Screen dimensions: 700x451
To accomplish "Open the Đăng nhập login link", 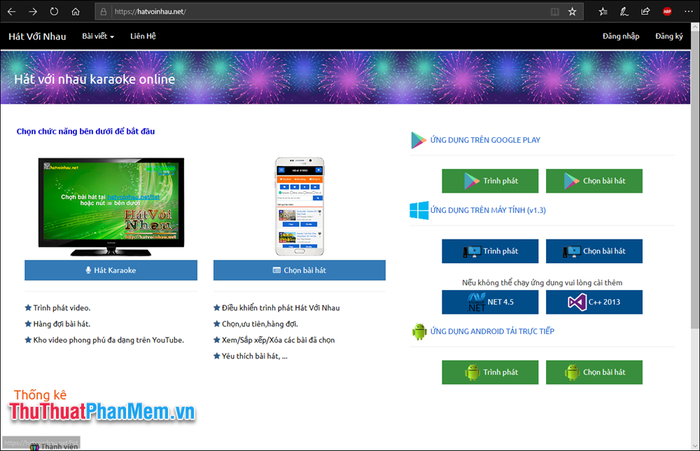I will point(621,36).
